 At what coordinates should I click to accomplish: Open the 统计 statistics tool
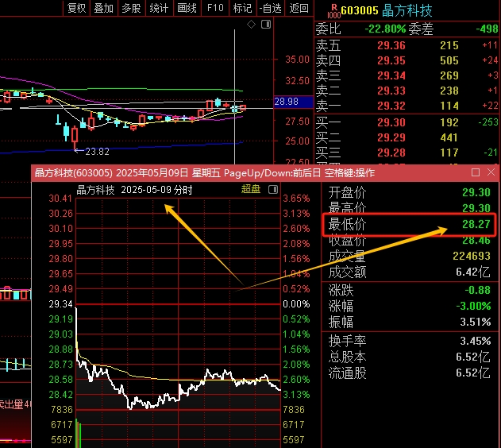point(159,8)
